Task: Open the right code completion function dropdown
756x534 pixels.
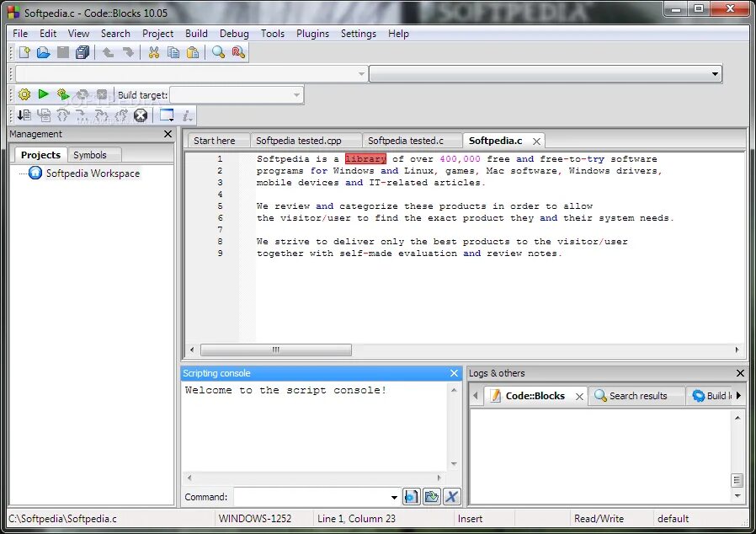Action: (715, 74)
